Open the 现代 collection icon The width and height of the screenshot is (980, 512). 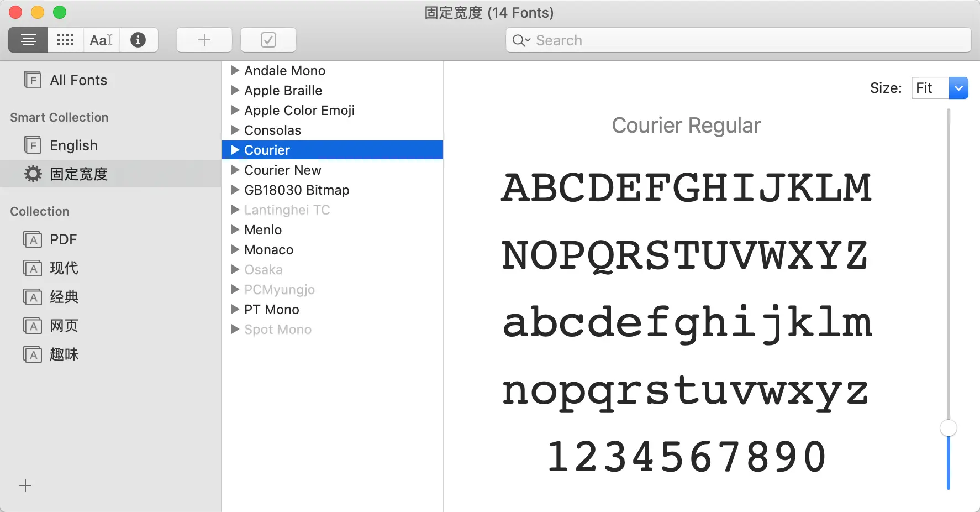(x=33, y=268)
